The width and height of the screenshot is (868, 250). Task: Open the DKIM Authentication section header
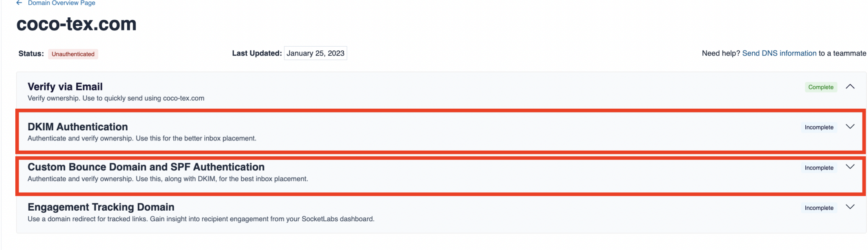[x=78, y=126]
